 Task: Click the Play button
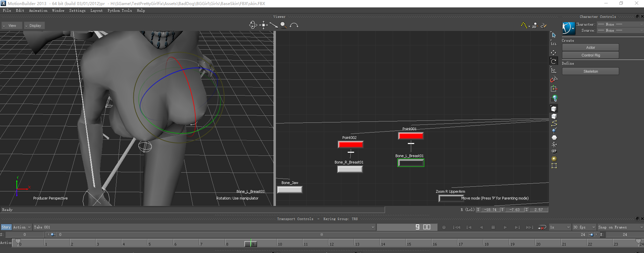coord(505,227)
